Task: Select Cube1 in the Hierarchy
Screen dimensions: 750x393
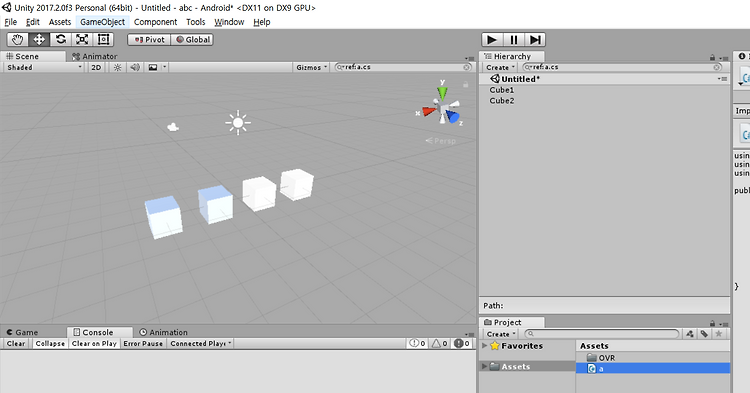Action: (502, 90)
